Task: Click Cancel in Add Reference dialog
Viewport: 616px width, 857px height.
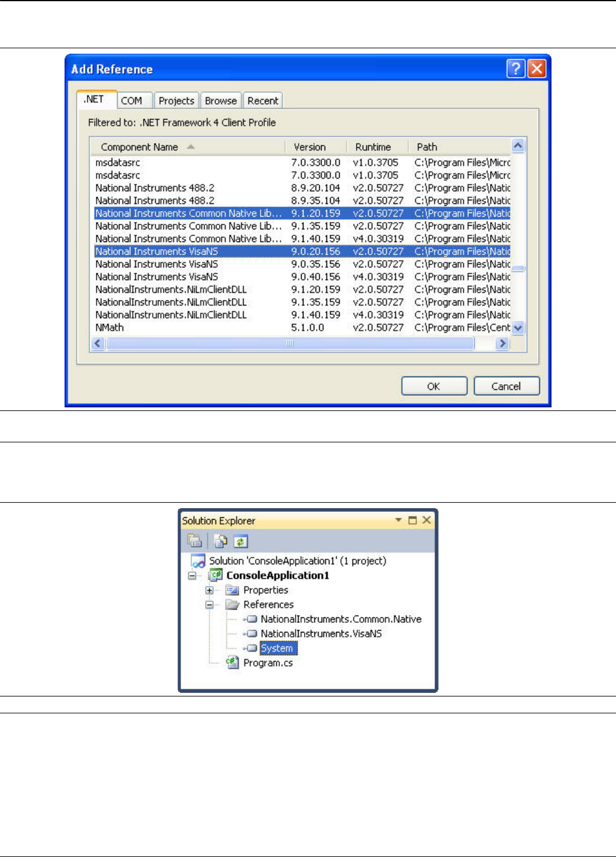Action: [506, 386]
